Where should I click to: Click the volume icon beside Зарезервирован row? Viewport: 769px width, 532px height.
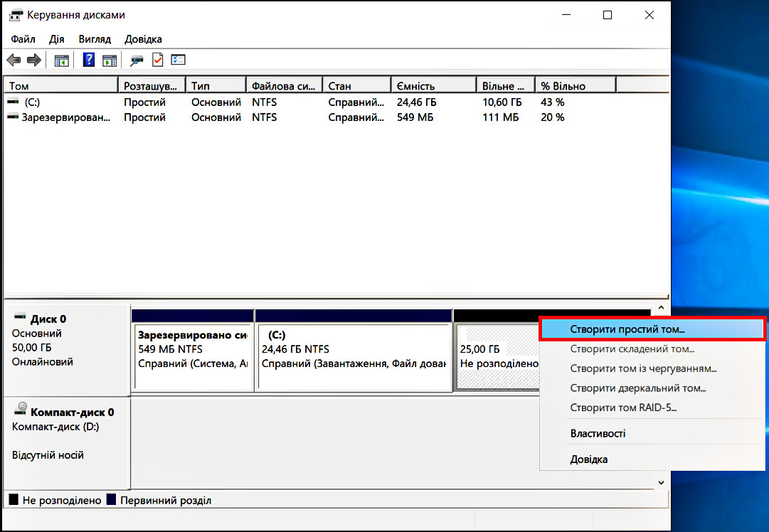coord(14,117)
